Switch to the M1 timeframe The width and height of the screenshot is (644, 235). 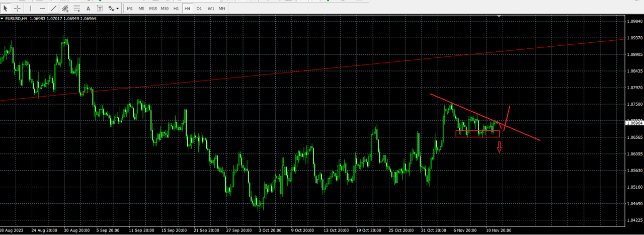[130, 8]
